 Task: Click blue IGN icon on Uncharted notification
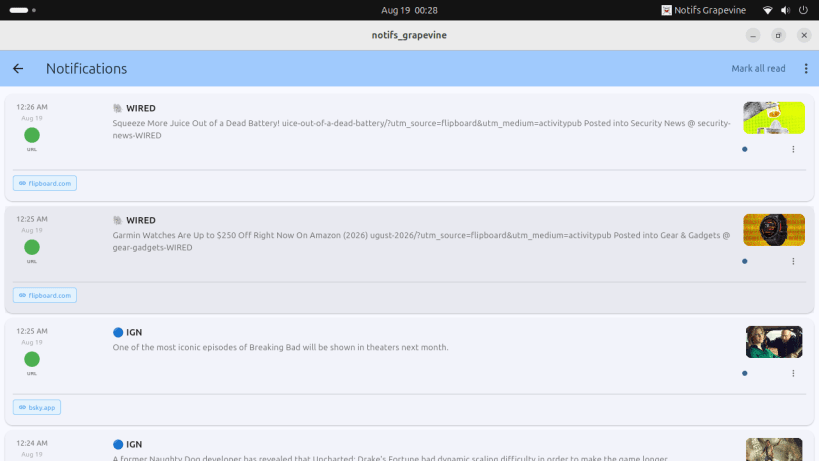(118, 444)
